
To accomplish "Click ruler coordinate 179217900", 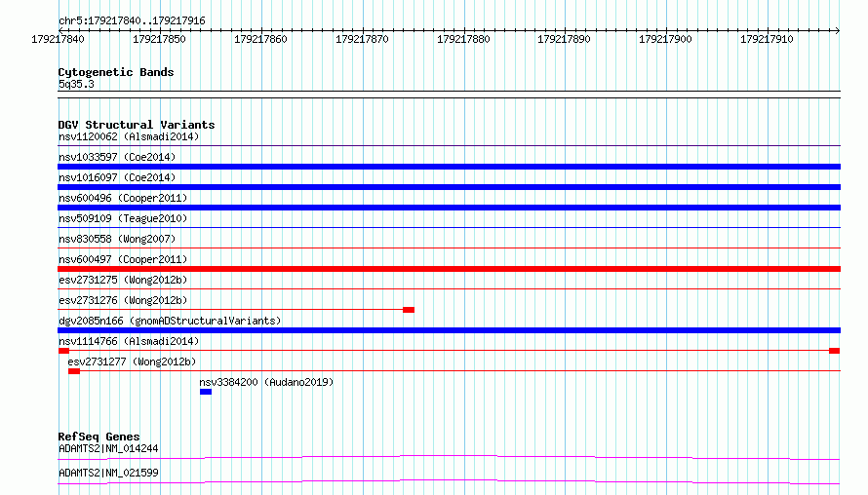I will click(665, 39).
